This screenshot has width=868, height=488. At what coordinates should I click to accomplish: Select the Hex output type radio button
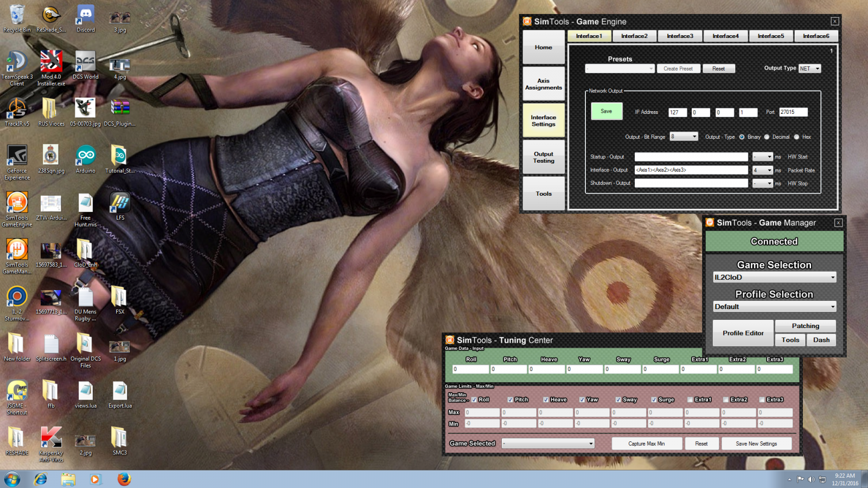pyautogui.click(x=796, y=137)
